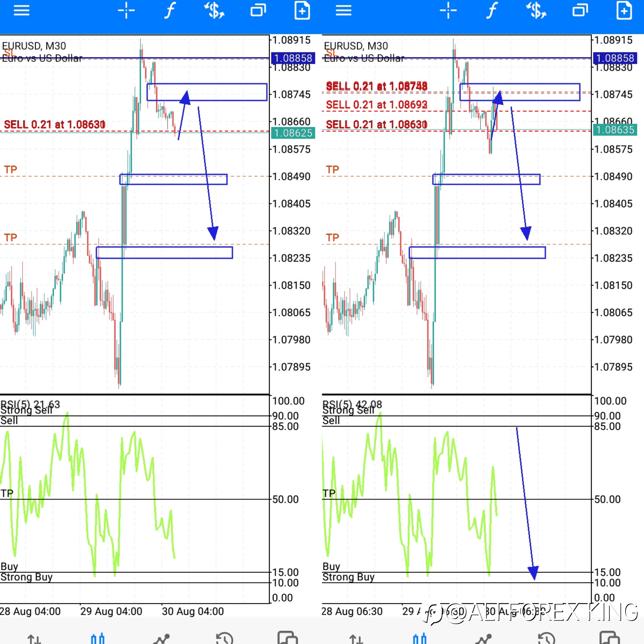The image size is (644, 644).
Task: Open chart windows icon in left chart
Action: (258, 10)
